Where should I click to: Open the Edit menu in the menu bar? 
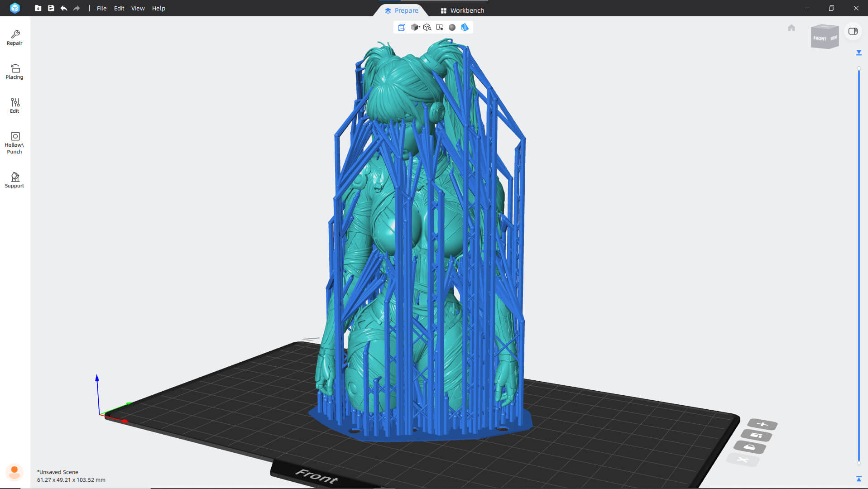click(x=119, y=8)
